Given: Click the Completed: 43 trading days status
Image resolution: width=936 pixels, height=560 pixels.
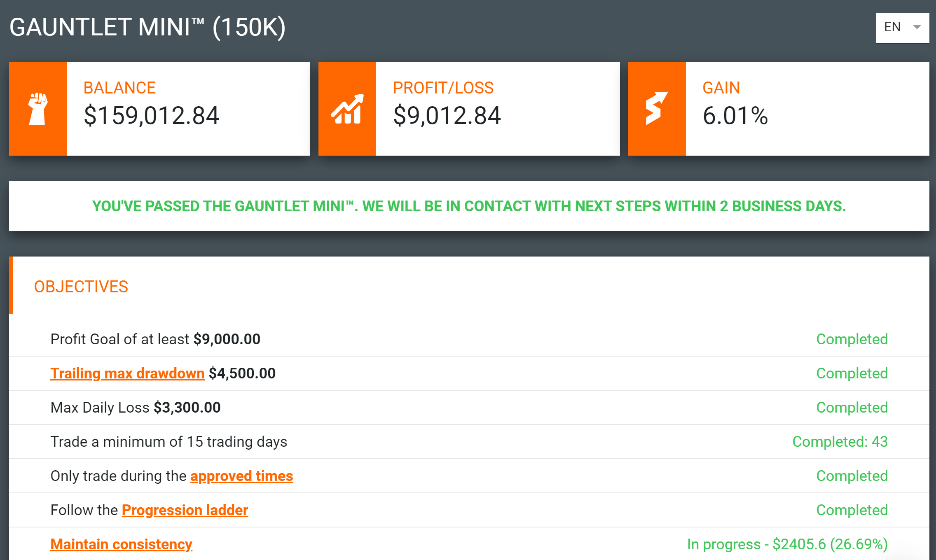Looking at the screenshot, I should coord(840,441).
